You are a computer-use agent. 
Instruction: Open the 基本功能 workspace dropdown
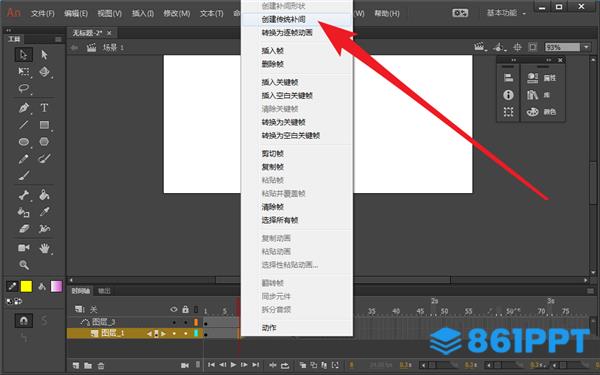point(506,13)
